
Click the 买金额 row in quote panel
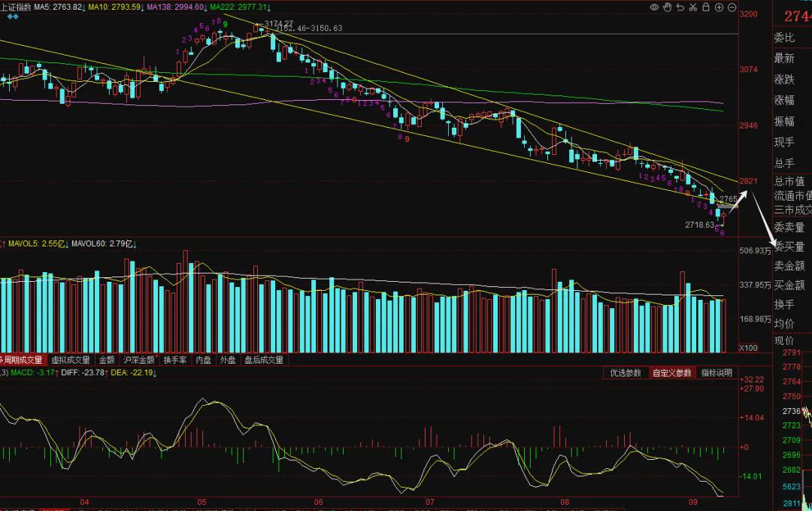pos(789,286)
